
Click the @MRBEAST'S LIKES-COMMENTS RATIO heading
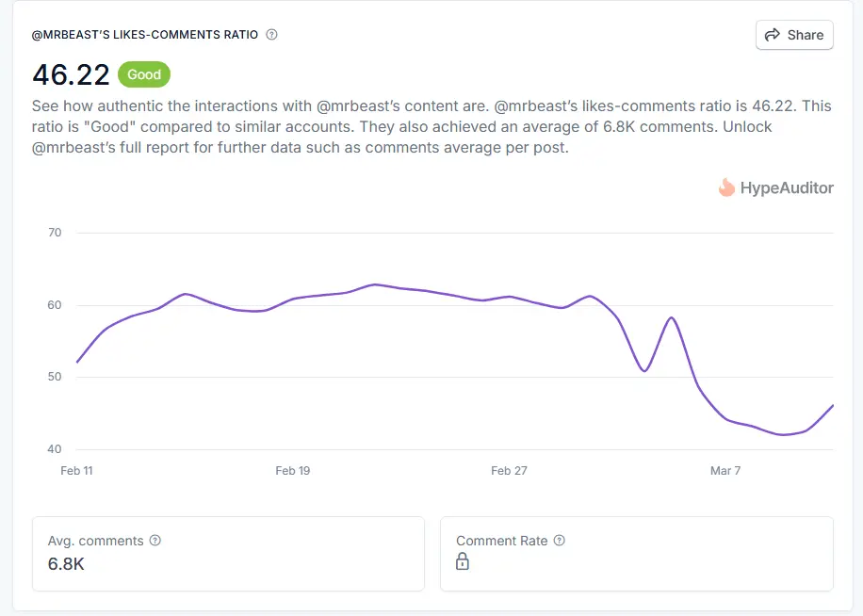[145, 35]
